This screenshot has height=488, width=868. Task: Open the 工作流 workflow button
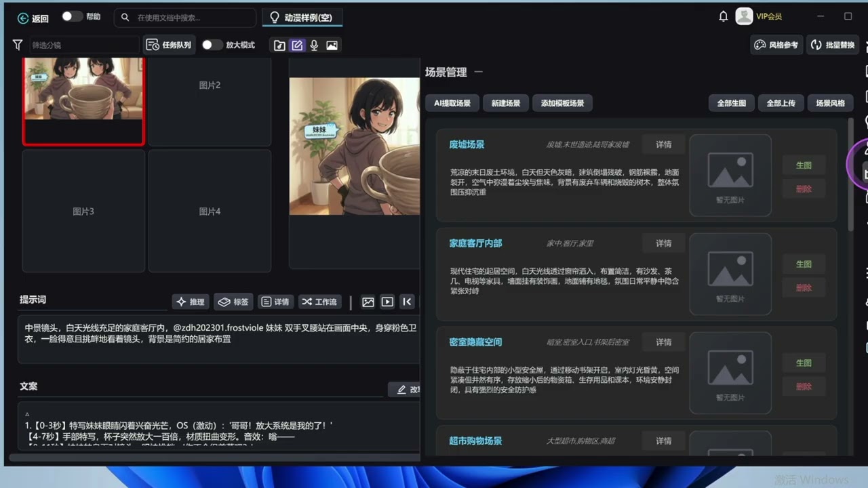click(x=319, y=302)
